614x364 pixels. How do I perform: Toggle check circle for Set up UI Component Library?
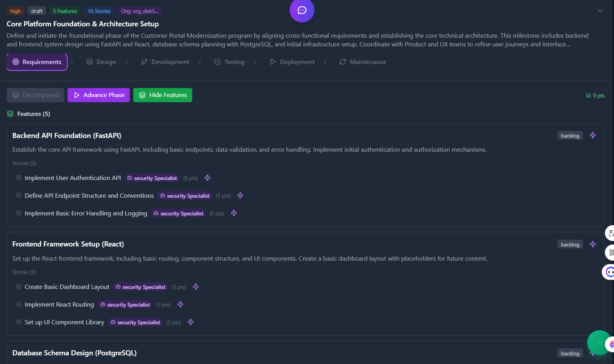(18, 322)
